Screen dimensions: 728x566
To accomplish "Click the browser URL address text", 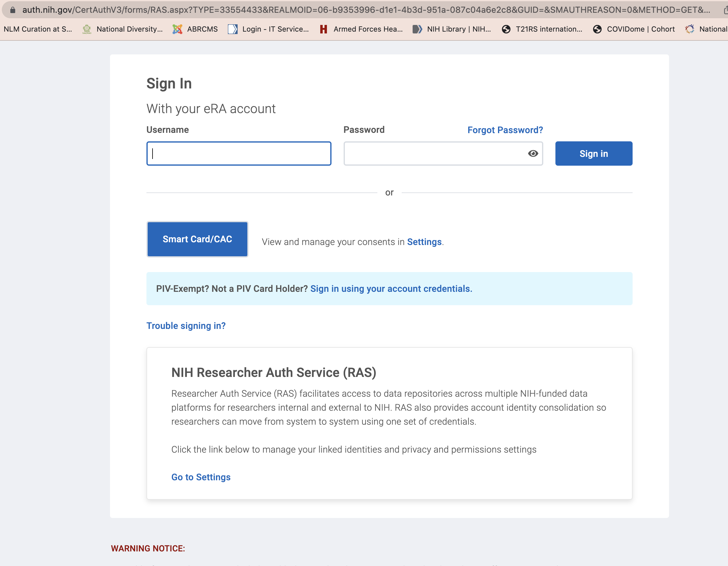I will pyautogui.click(x=366, y=10).
